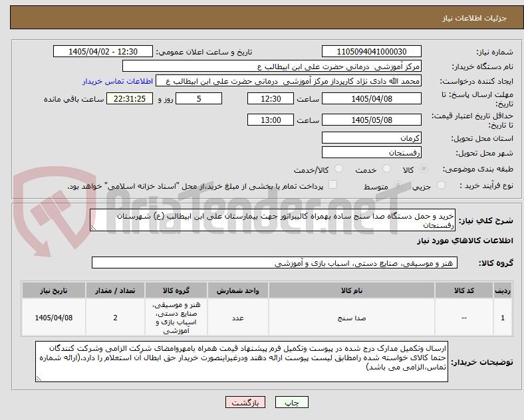Click the delivery province field کرمان

click(372, 138)
